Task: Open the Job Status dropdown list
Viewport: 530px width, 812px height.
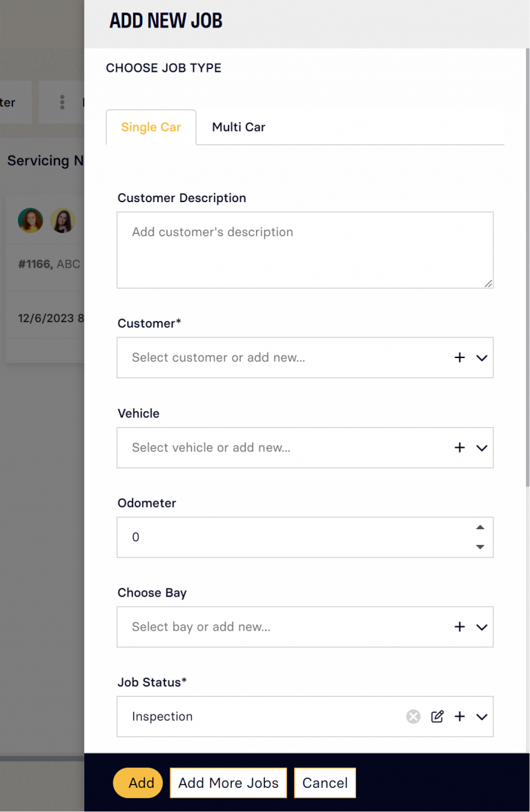Action: click(481, 716)
